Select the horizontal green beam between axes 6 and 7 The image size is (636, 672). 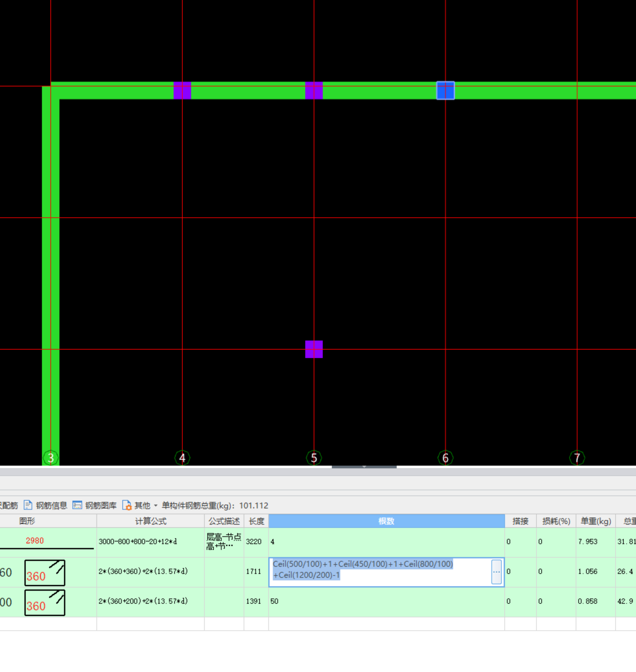click(515, 91)
